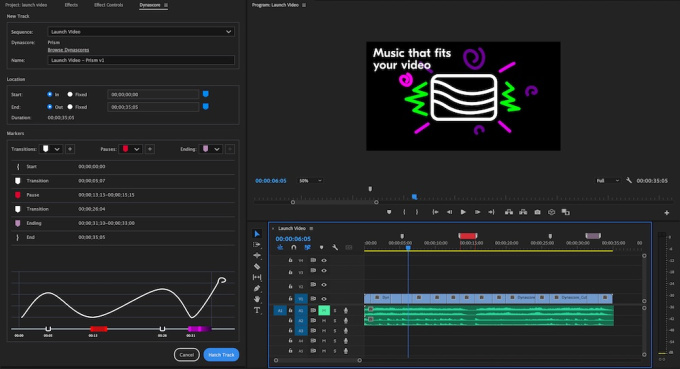
Task: Toggle V1 track output eye
Action: point(324,299)
